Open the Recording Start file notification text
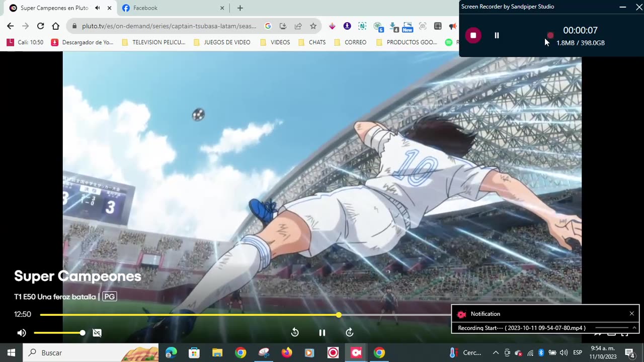Screen dimensions: 644x362 [522, 328]
